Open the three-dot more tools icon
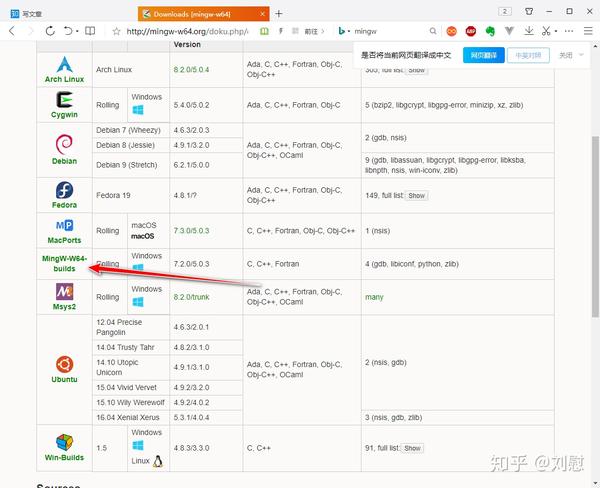 569,31
